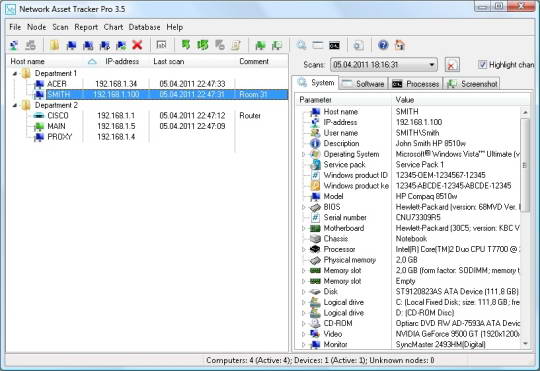Image resolution: width=540 pixels, height=371 pixels.
Task: Switch to the Screenshot tab
Action: 472,84
